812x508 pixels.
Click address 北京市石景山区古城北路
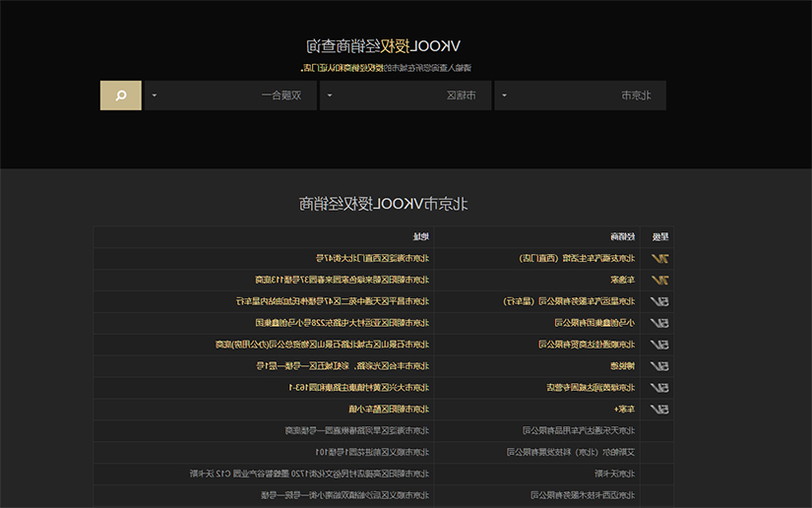[322, 345]
